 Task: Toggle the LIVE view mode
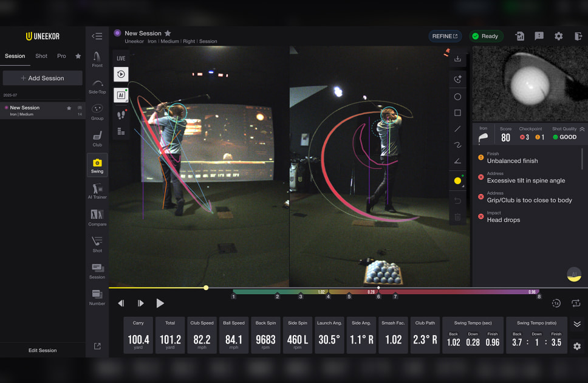(121, 58)
